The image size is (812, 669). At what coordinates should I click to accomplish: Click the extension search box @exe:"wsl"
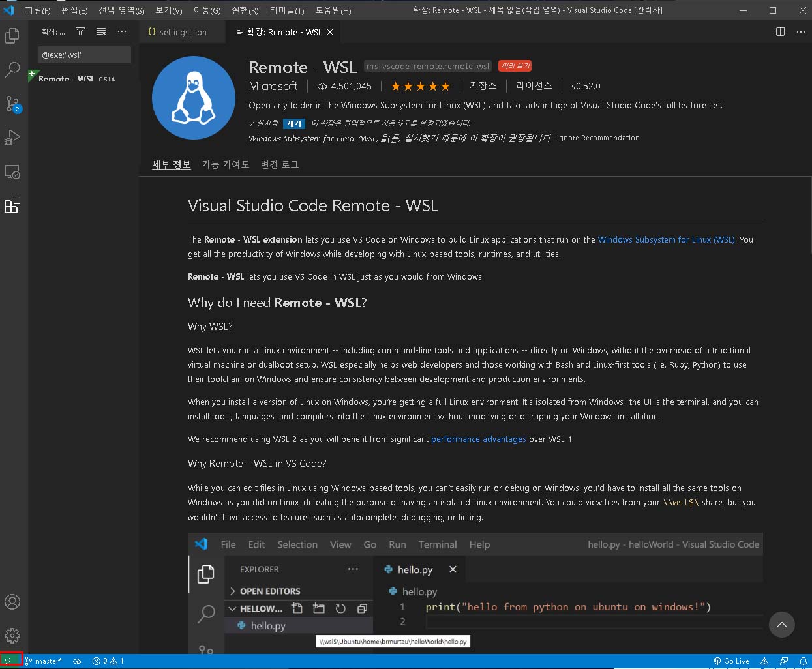point(84,55)
